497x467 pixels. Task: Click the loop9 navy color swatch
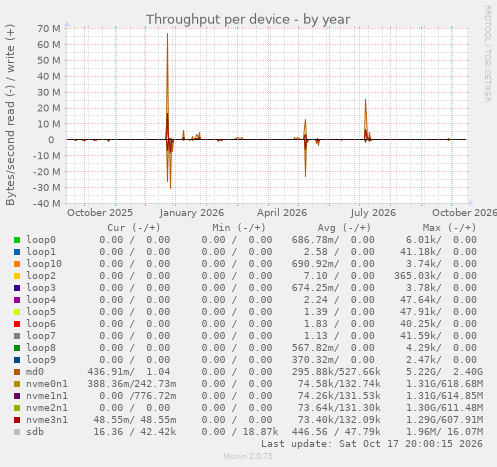coord(17,360)
